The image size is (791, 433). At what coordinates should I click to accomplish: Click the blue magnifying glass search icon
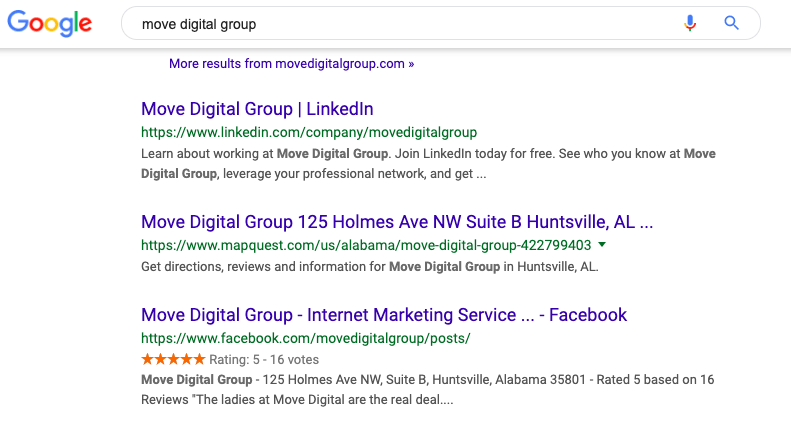point(731,23)
